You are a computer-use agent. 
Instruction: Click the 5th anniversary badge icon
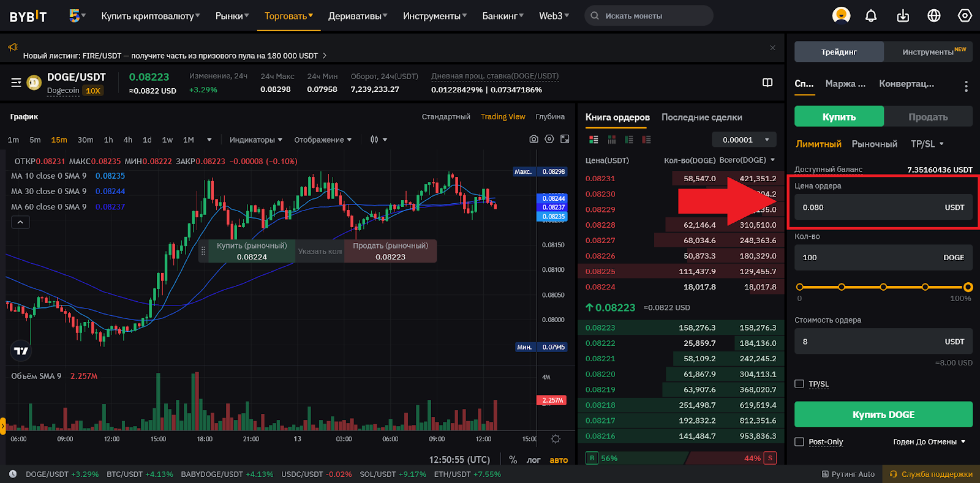point(74,15)
